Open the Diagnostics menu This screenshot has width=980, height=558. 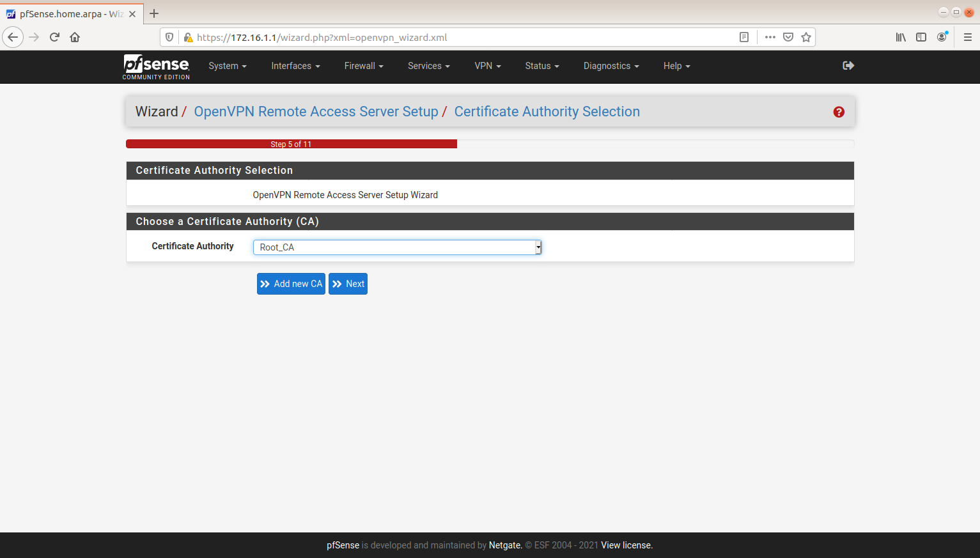(x=611, y=66)
